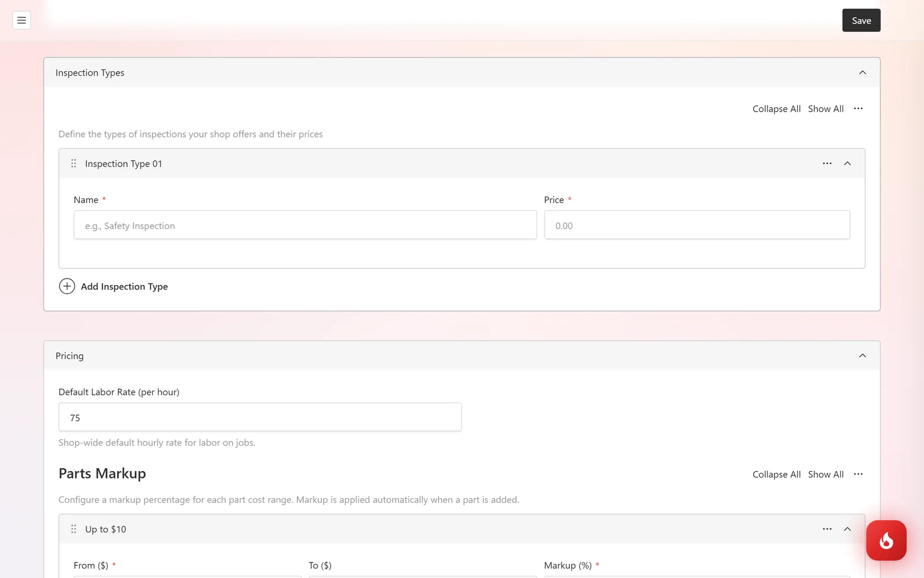Focus the inspection Price input field
924x578 pixels.
697,225
